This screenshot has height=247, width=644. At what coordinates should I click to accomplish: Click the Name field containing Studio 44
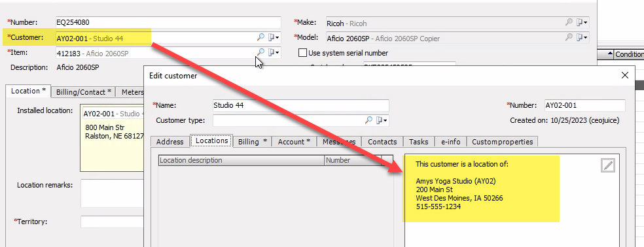[300, 105]
